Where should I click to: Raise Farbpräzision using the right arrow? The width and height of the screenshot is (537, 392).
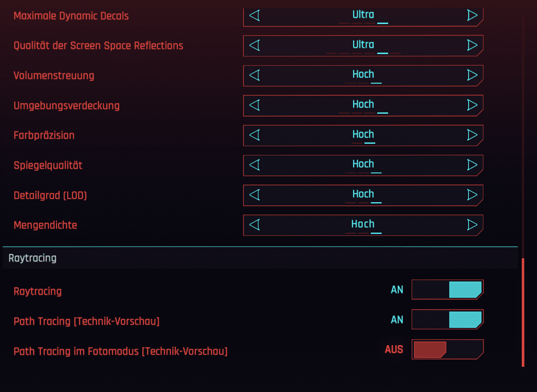(472, 135)
